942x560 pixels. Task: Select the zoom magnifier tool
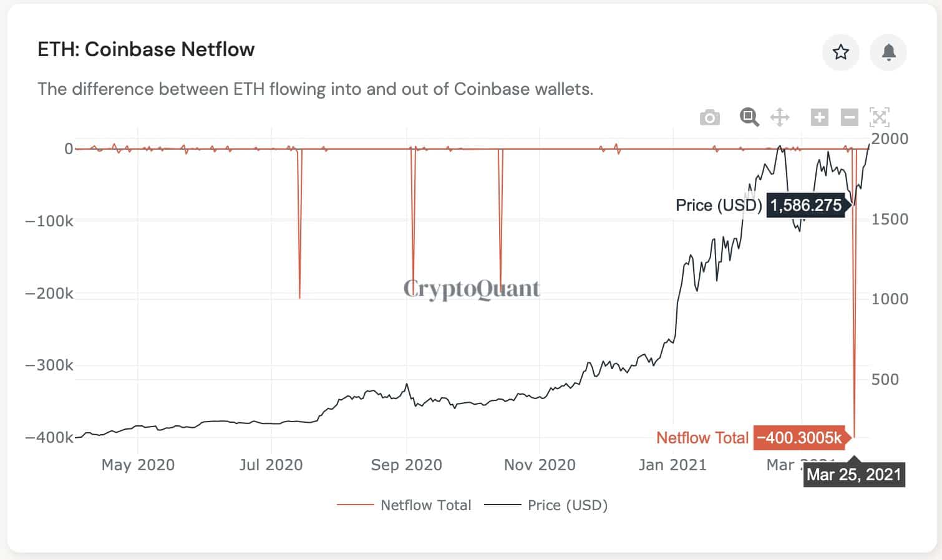[x=749, y=117]
